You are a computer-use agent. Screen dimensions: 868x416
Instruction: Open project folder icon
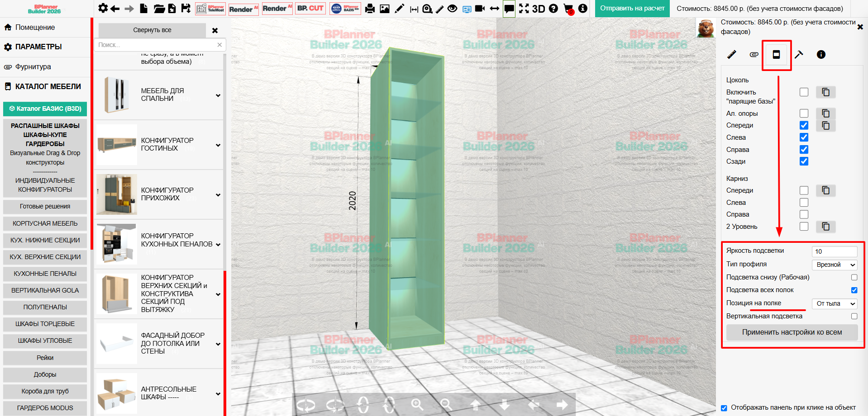pos(159,9)
